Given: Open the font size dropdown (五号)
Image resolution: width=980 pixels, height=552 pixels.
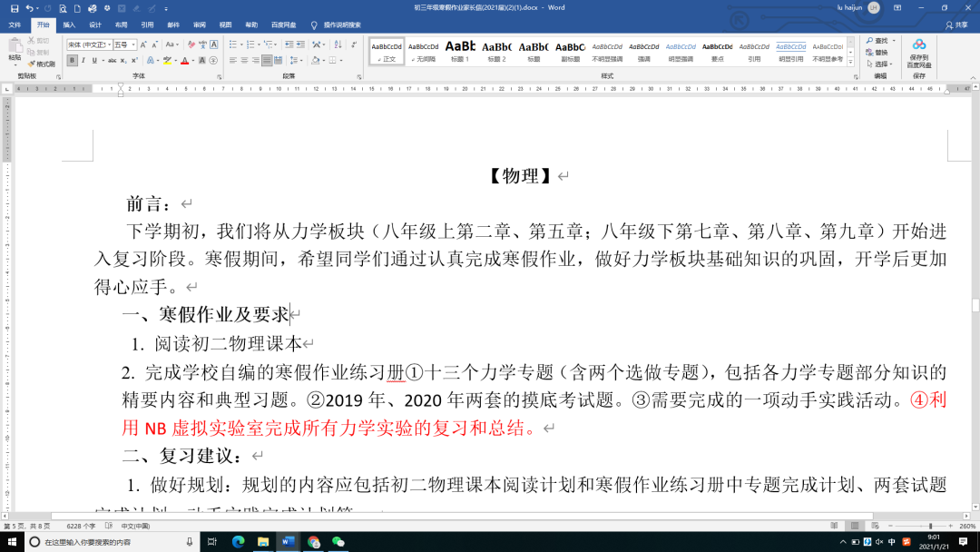Looking at the screenshot, I should tap(133, 44).
